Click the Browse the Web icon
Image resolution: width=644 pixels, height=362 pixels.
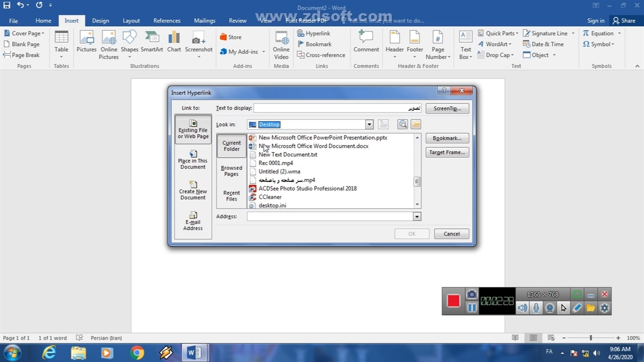[403, 124]
